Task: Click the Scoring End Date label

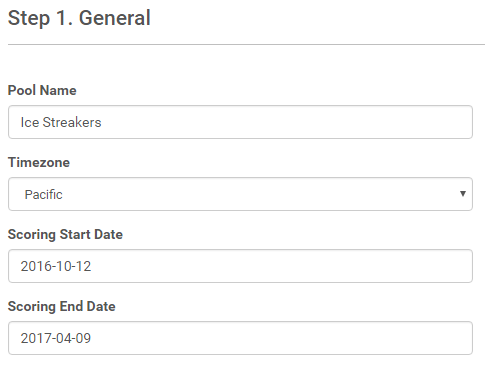Action: [x=62, y=307]
